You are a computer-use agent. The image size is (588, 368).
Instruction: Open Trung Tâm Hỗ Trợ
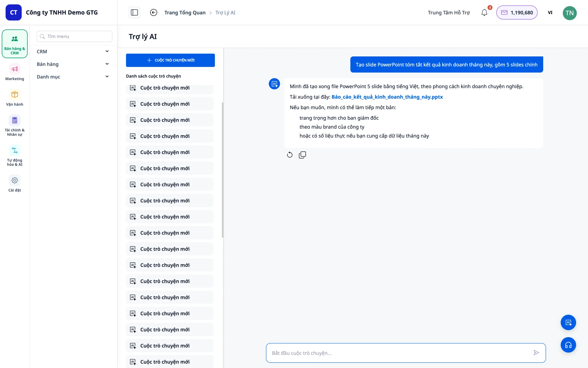449,13
